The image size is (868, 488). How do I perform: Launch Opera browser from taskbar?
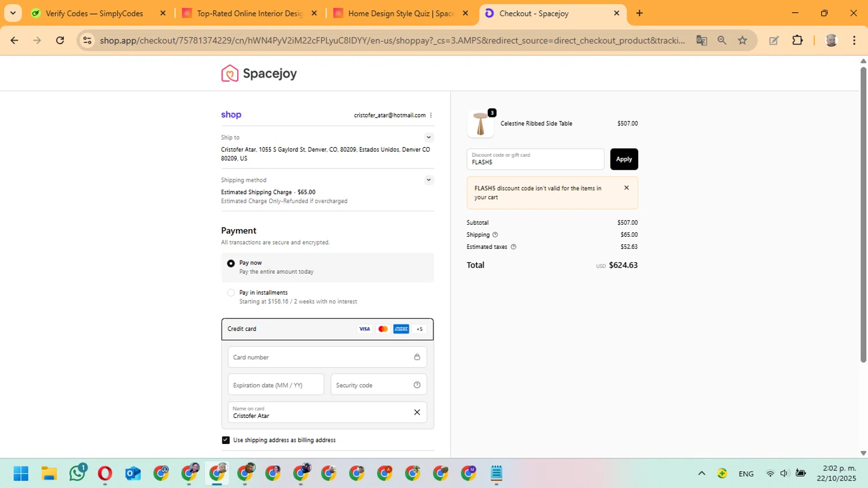(x=105, y=474)
